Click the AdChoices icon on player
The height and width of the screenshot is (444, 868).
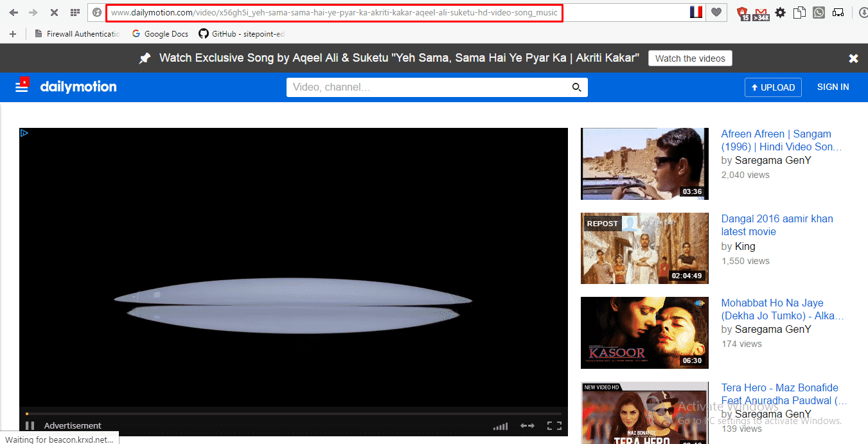(24, 133)
